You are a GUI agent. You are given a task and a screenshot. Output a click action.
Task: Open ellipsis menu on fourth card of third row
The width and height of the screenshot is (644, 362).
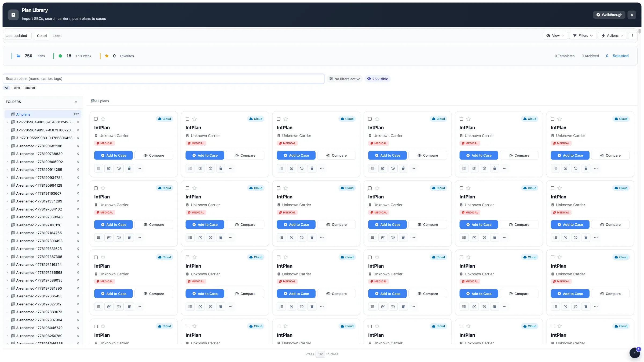pos(413,306)
